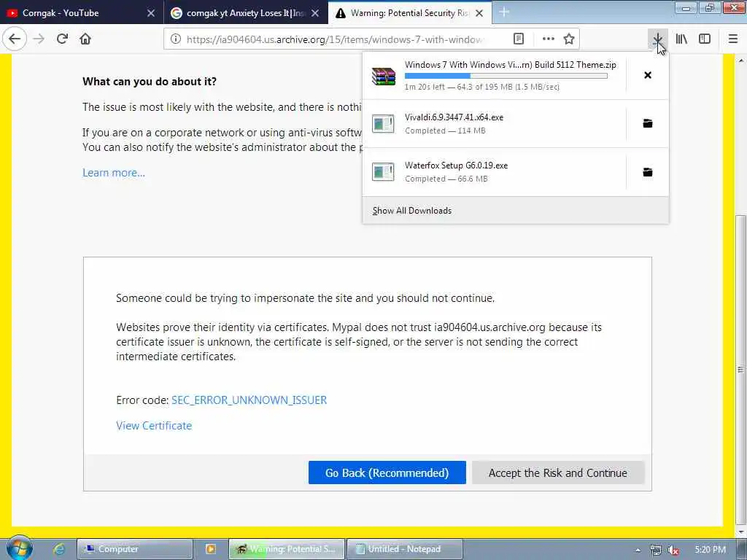Click the SEC_ERROR_UNKNOWN_ISSUER error code link
This screenshot has height=560, width=747.
coord(249,400)
